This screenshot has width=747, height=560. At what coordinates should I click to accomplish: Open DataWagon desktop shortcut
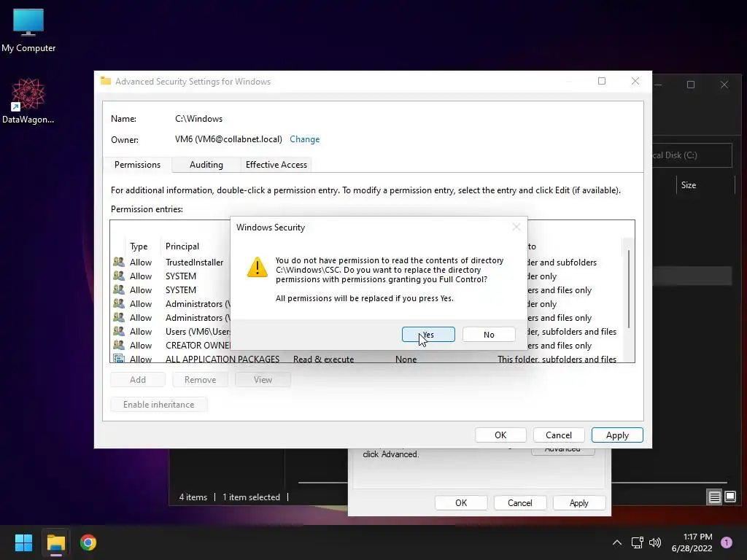tap(28, 101)
